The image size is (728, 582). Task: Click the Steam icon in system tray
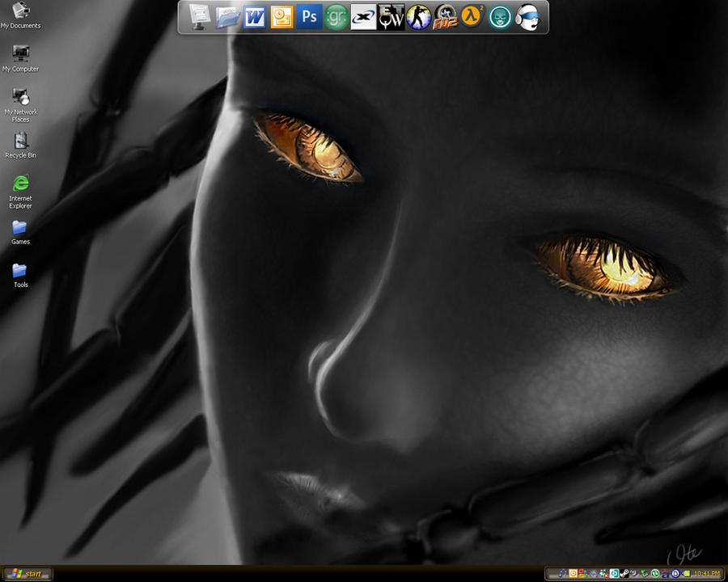[x=624, y=574]
